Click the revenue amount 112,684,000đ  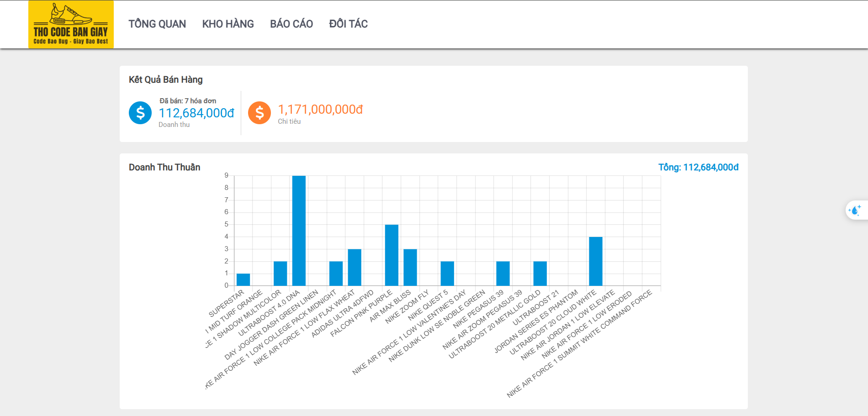(x=196, y=112)
